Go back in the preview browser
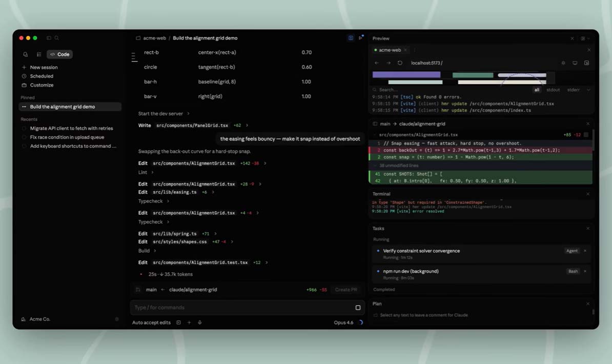This screenshot has height=364, width=612. (x=377, y=63)
